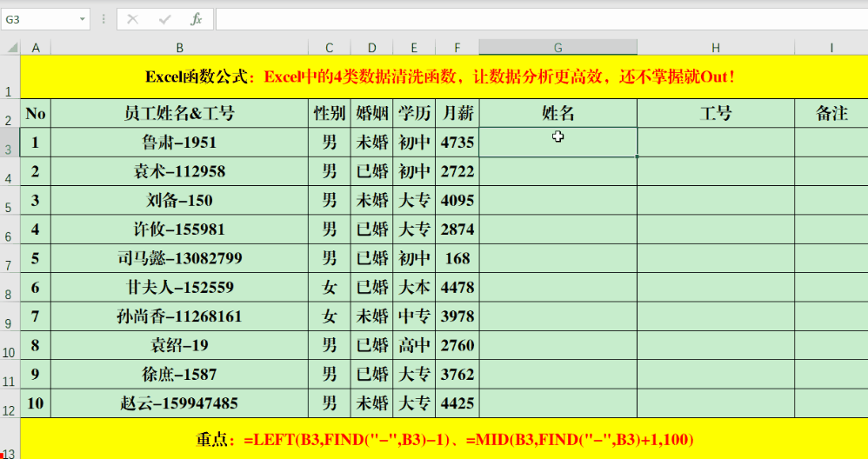Screen dimensions: 868x459
Task: Click header cell 姓名
Action: [x=558, y=113]
